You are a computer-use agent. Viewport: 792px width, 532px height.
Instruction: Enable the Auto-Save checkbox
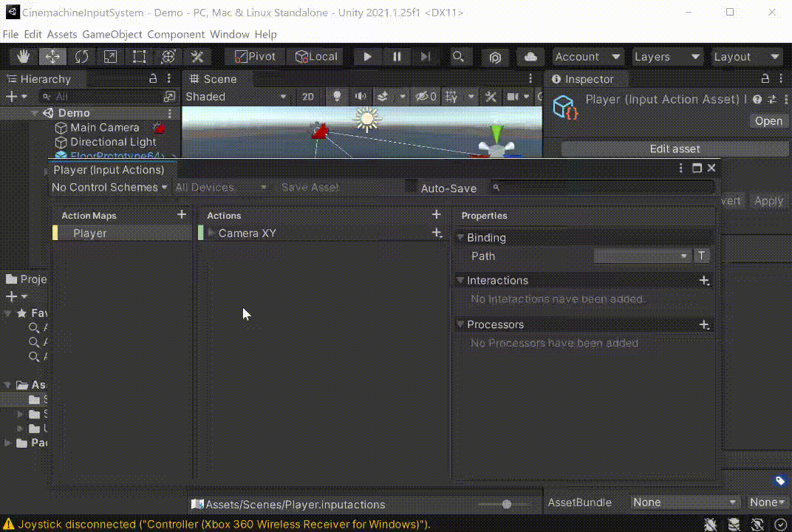click(x=411, y=187)
